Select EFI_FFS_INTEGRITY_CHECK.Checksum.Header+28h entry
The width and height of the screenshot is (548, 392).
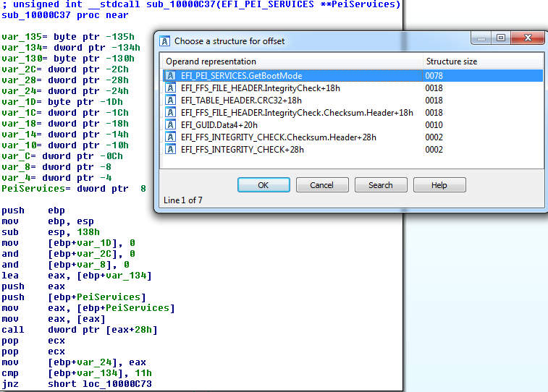click(x=353, y=137)
